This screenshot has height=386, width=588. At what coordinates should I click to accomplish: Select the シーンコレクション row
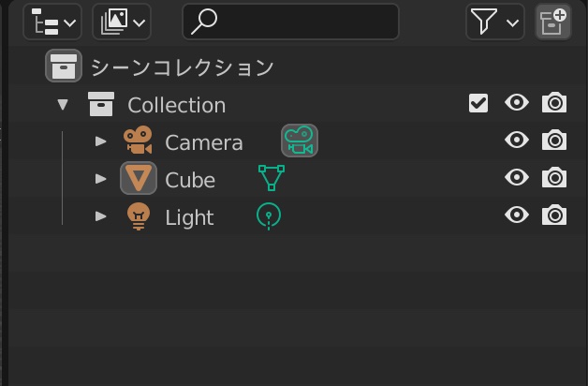point(182,67)
